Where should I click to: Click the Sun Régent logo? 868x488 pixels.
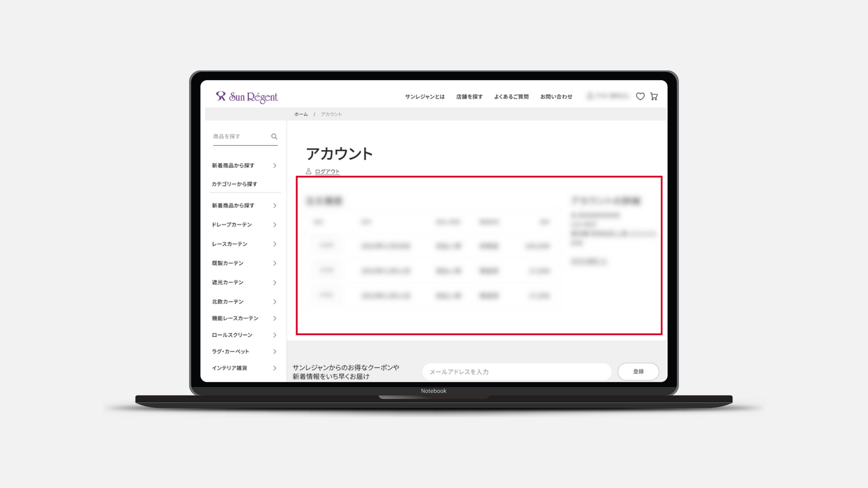pyautogui.click(x=247, y=97)
